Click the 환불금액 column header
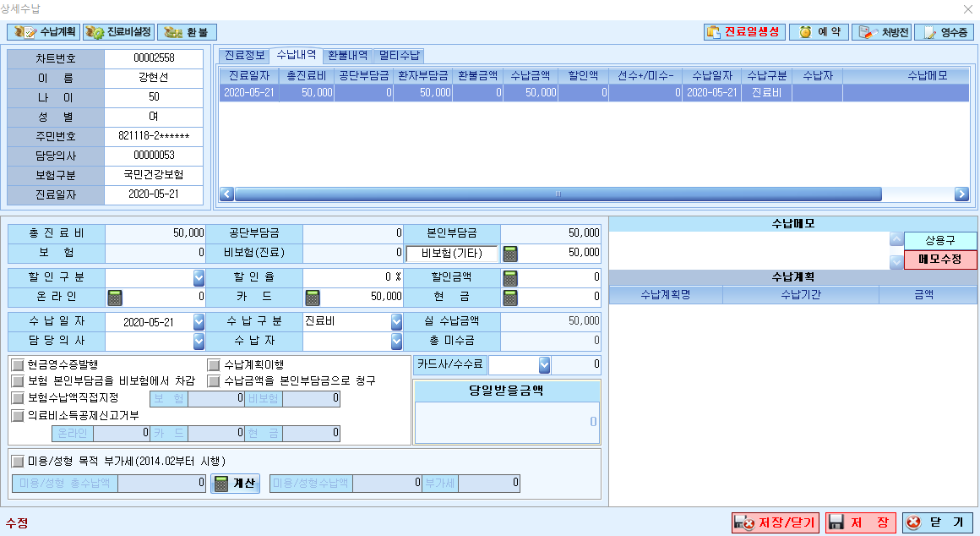Screen dimensions: 980x536 point(477,76)
